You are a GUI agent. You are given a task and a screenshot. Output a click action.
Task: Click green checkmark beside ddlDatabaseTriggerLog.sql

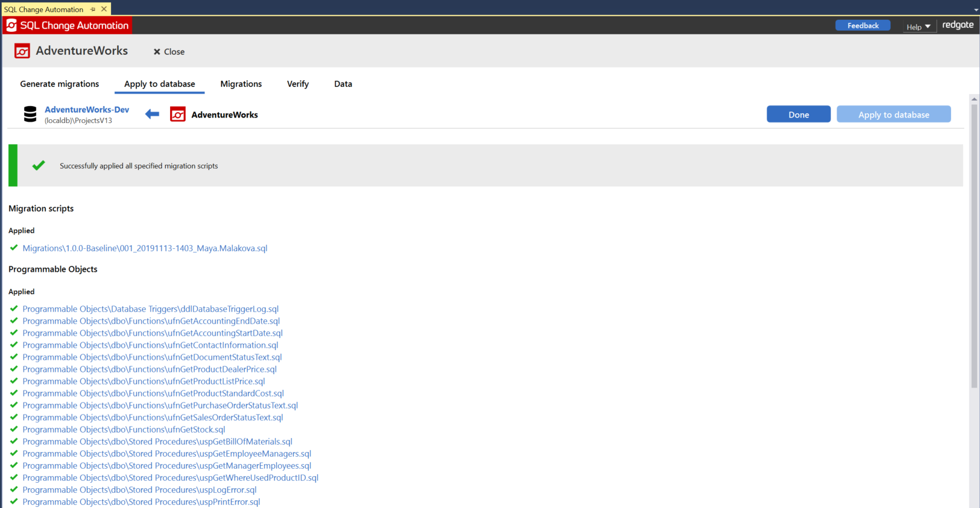14,309
